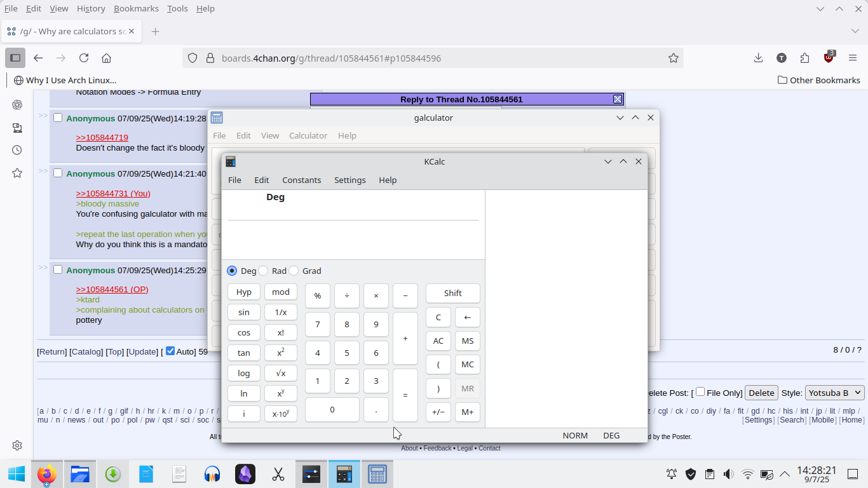Click the Catalog link
Image resolution: width=868 pixels, height=488 pixels.
coord(86,351)
